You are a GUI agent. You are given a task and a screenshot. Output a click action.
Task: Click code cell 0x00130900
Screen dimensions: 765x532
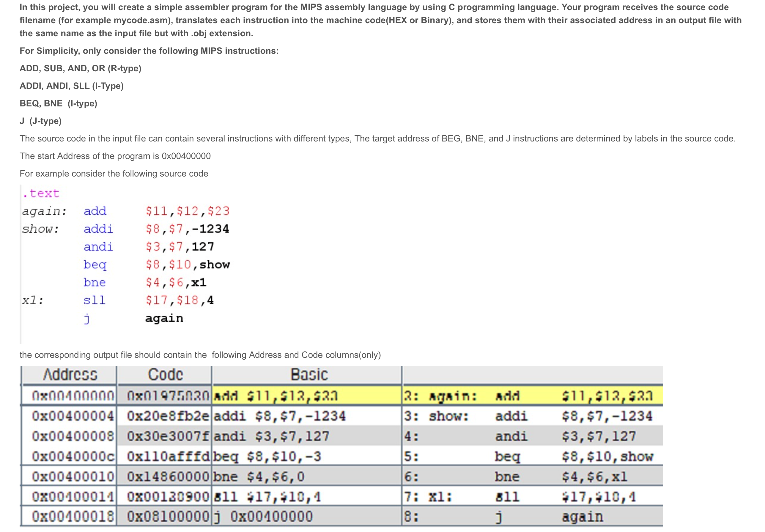pyautogui.click(x=168, y=497)
